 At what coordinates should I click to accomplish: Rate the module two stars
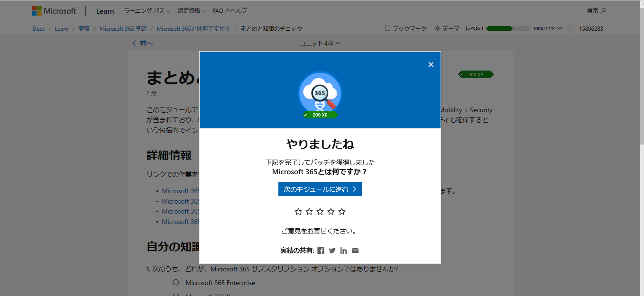(309, 211)
